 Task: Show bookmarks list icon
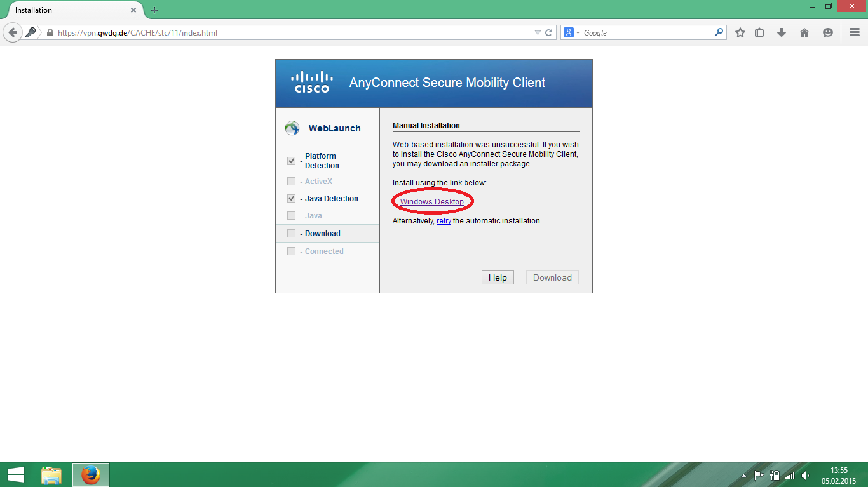pyautogui.click(x=759, y=32)
